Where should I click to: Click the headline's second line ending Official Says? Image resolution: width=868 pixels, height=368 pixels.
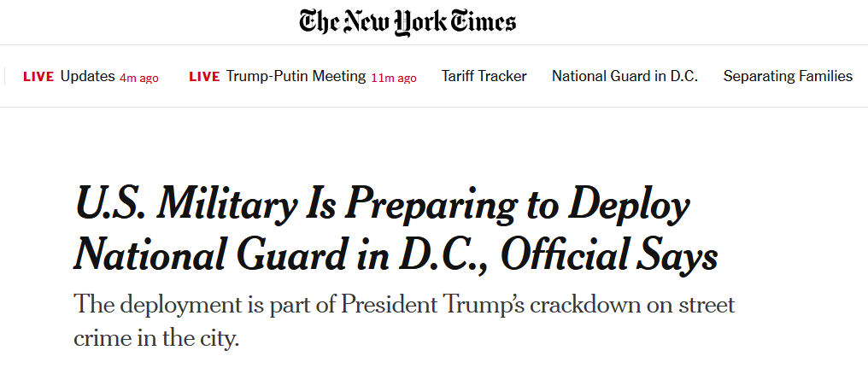(x=396, y=254)
